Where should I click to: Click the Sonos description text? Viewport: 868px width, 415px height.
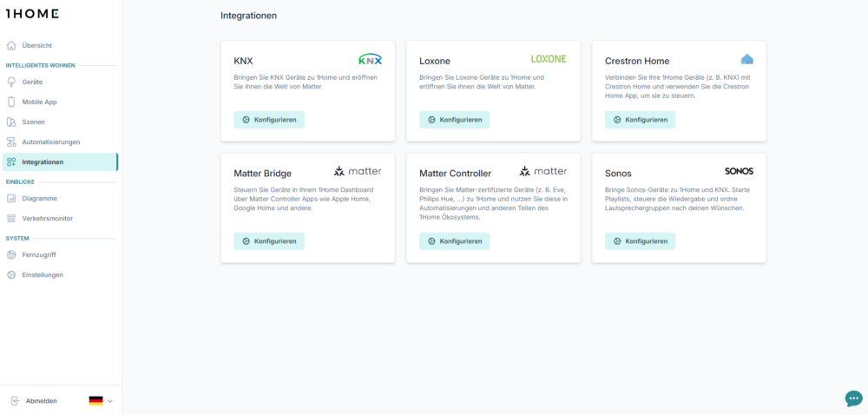pos(678,199)
